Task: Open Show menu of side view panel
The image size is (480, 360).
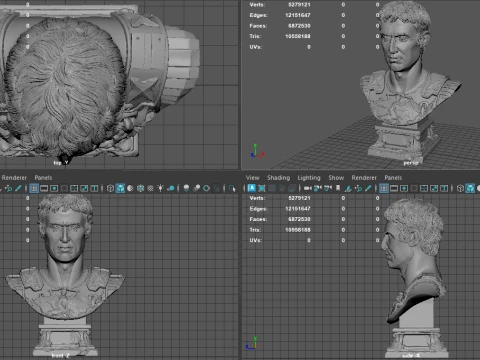Action: pyautogui.click(x=336, y=178)
